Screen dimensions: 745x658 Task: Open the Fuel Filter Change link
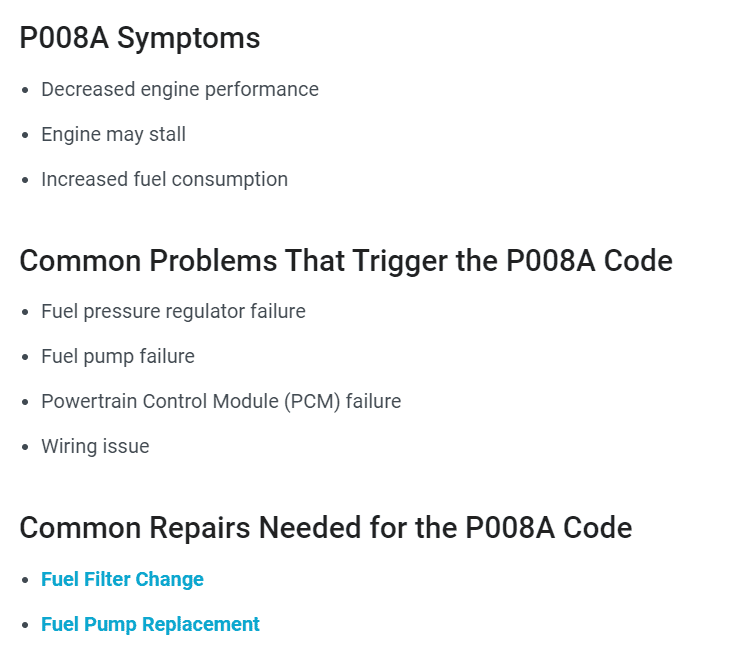pyautogui.click(x=122, y=580)
